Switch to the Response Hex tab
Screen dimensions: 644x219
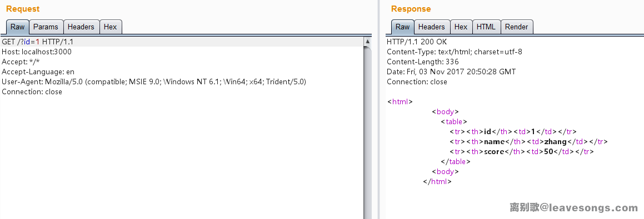(461, 27)
